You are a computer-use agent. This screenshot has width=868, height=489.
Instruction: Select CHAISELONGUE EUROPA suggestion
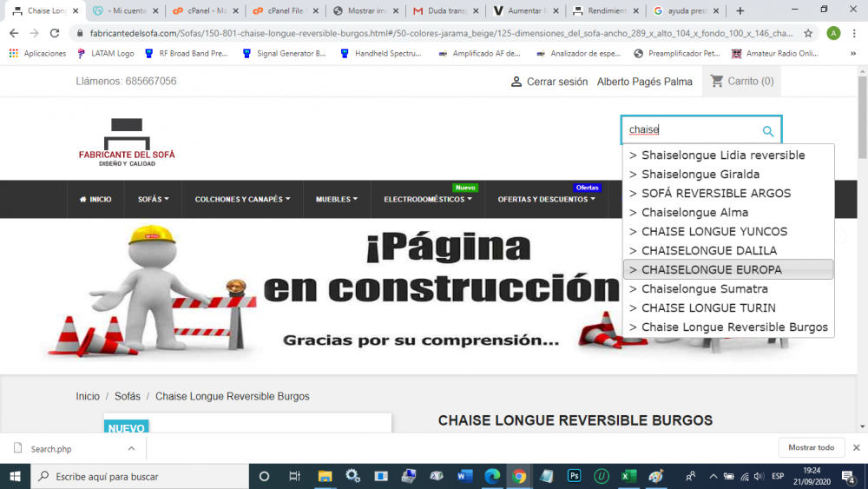click(728, 270)
